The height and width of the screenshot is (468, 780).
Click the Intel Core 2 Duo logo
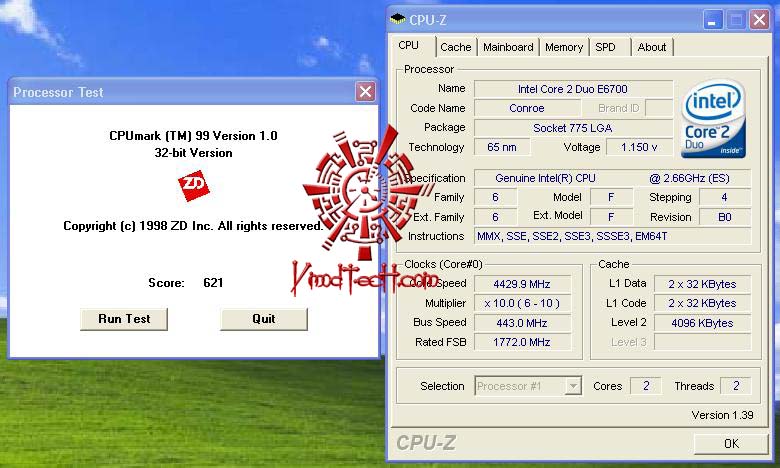tap(713, 118)
